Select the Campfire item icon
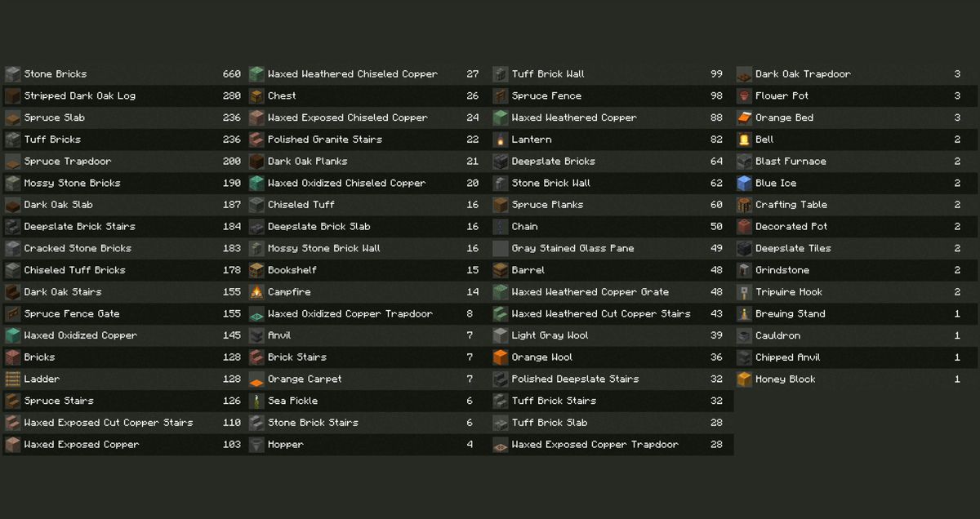The image size is (980, 519). click(256, 292)
